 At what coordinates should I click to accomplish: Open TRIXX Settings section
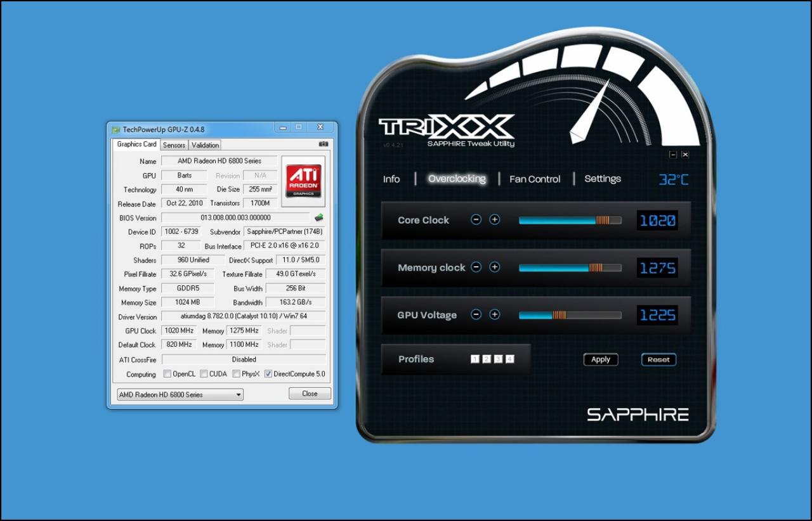click(x=603, y=179)
